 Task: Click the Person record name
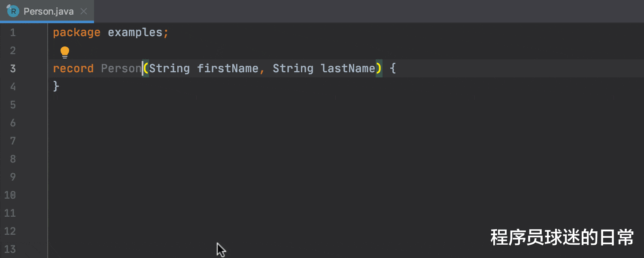coord(121,69)
